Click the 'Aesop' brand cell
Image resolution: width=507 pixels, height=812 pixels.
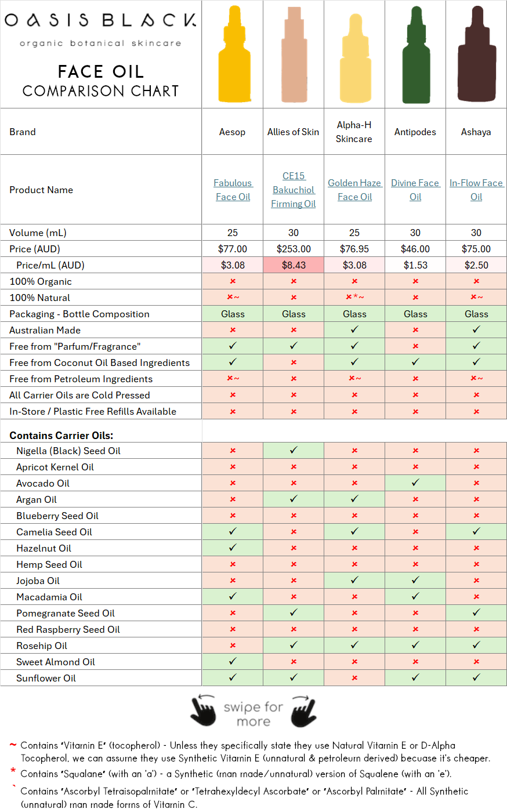(x=233, y=132)
